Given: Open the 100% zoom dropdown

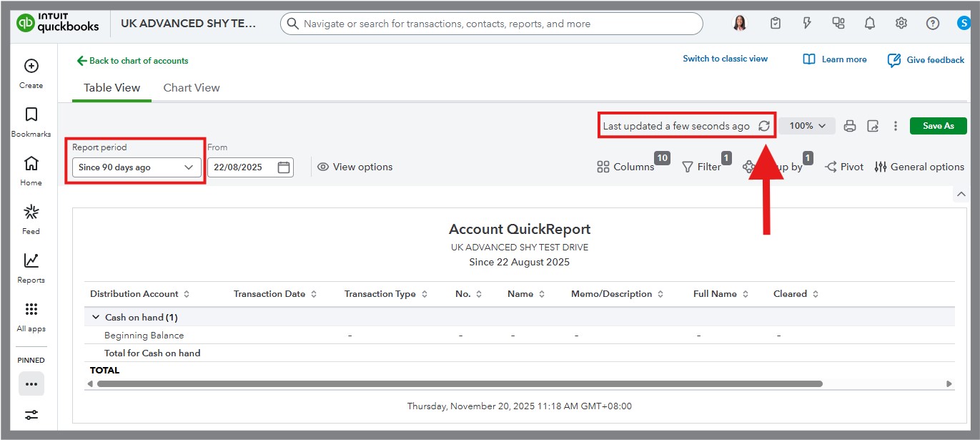Looking at the screenshot, I should pyautogui.click(x=807, y=126).
